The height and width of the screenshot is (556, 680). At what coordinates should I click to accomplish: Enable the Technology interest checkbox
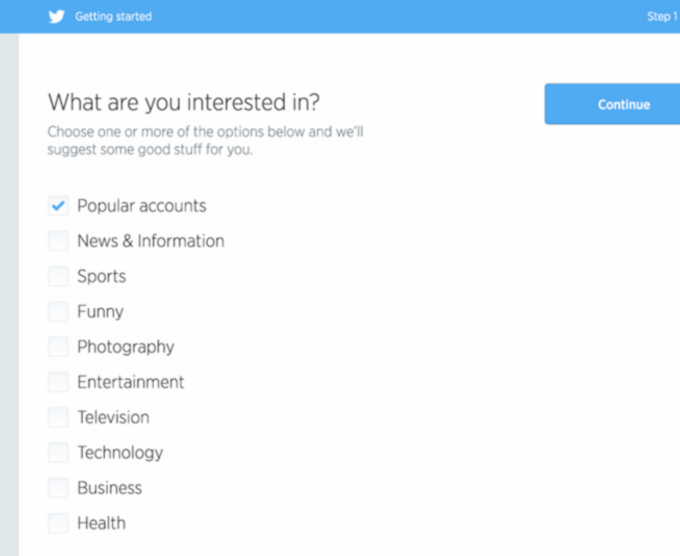(58, 452)
